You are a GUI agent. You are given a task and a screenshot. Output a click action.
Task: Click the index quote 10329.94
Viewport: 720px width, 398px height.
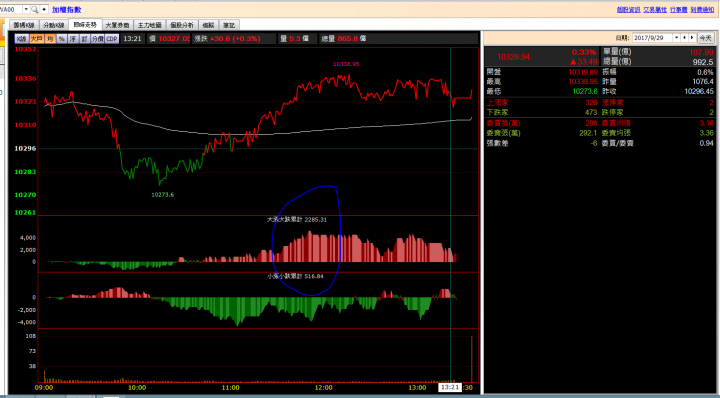point(513,57)
